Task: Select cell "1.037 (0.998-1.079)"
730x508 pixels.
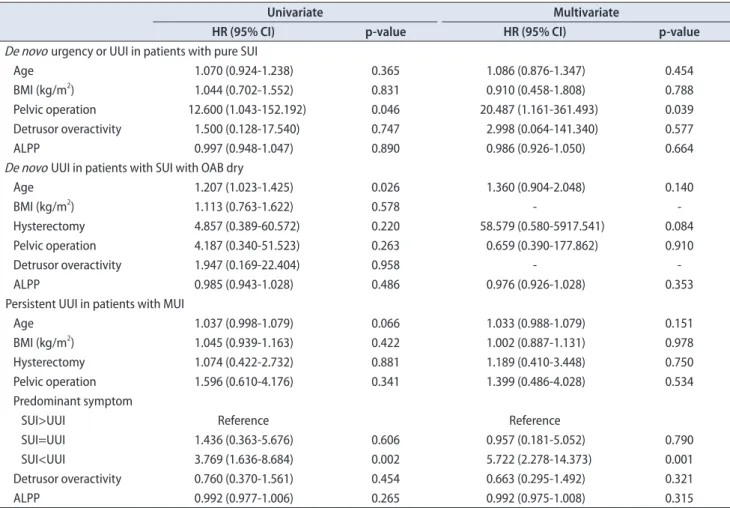Action: point(243,323)
